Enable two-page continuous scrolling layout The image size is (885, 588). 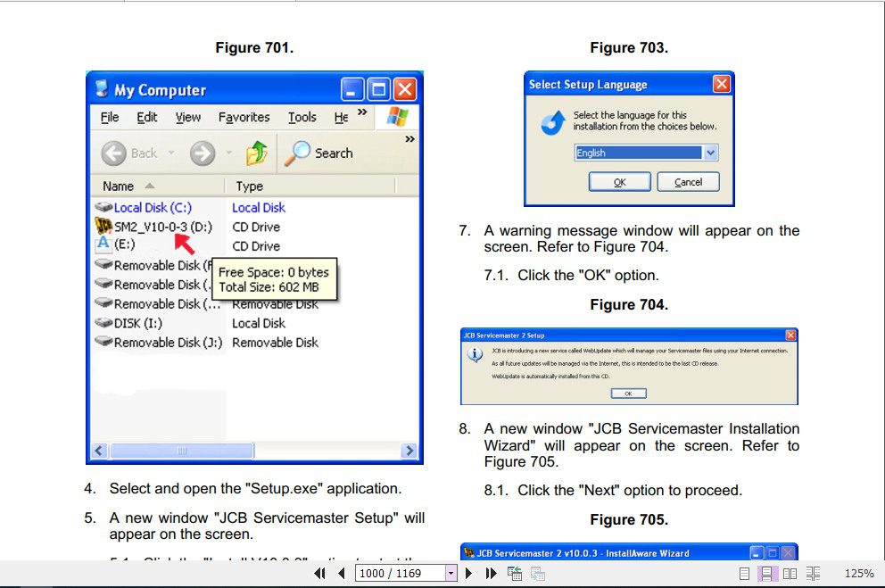813,574
